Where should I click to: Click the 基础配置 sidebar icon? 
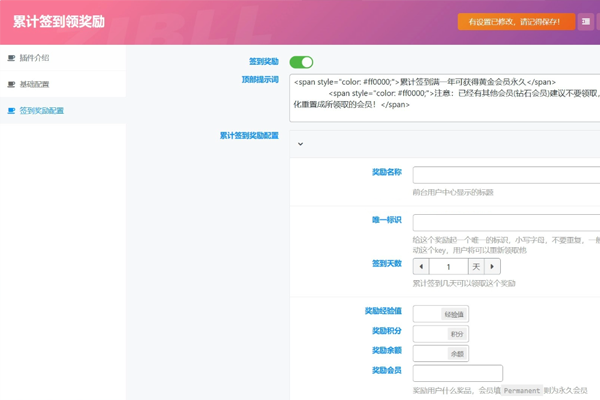tap(11, 84)
